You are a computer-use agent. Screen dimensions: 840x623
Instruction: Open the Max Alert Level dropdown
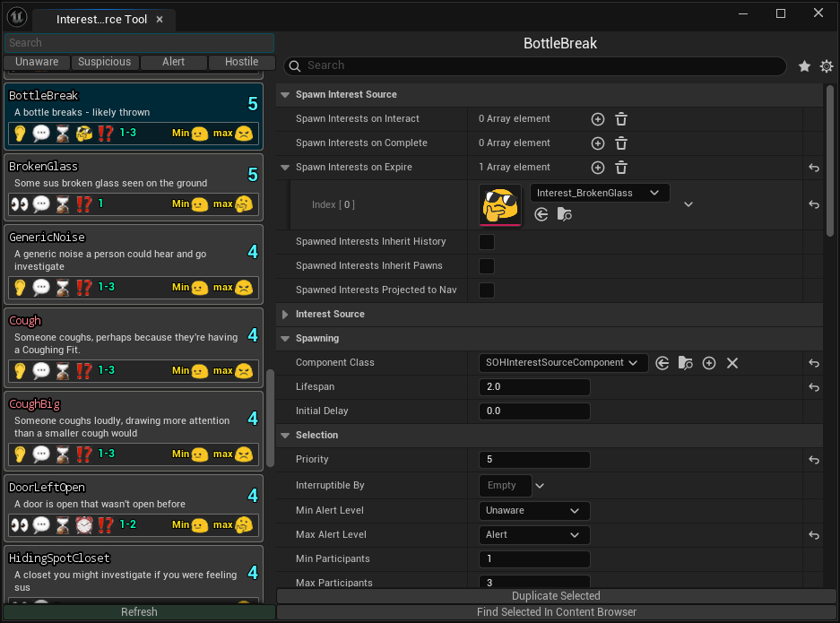coord(534,535)
